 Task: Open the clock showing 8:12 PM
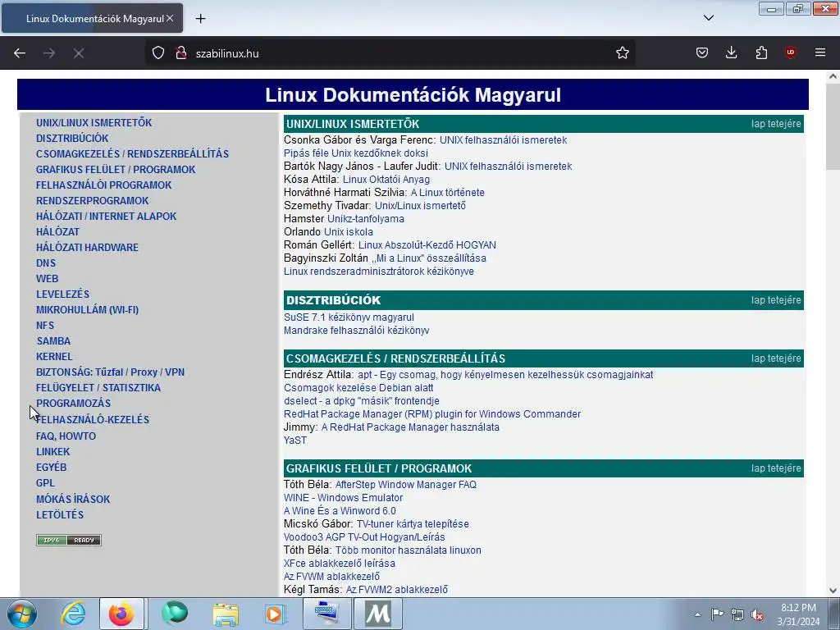(798, 614)
